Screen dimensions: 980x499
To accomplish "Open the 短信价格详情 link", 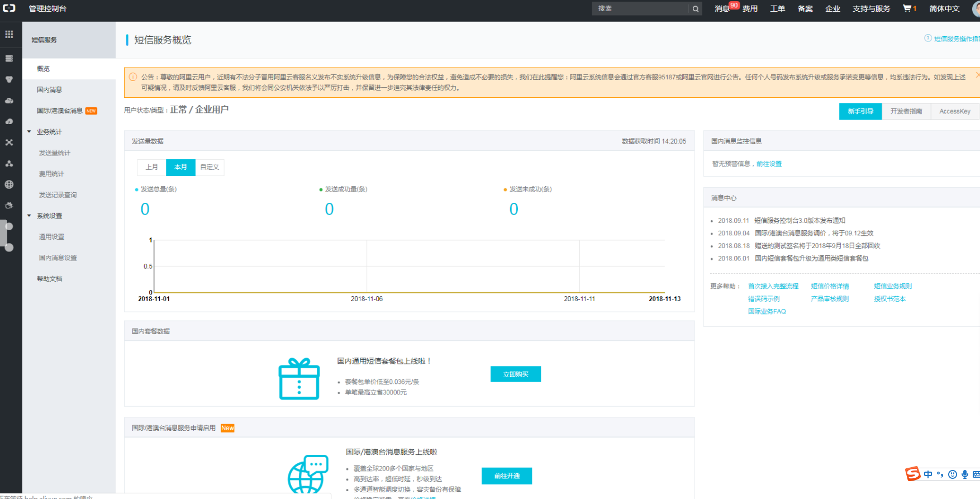I will tap(830, 286).
